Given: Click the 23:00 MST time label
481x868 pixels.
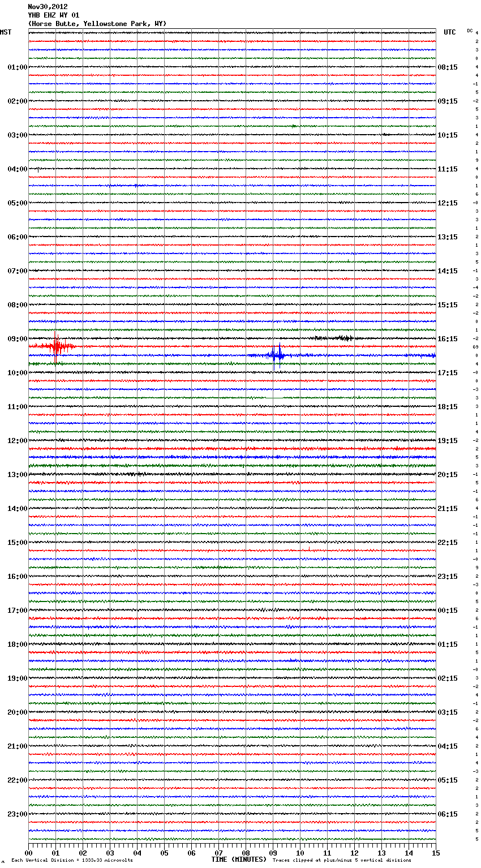Looking at the screenshot, I should pos(17,814).
